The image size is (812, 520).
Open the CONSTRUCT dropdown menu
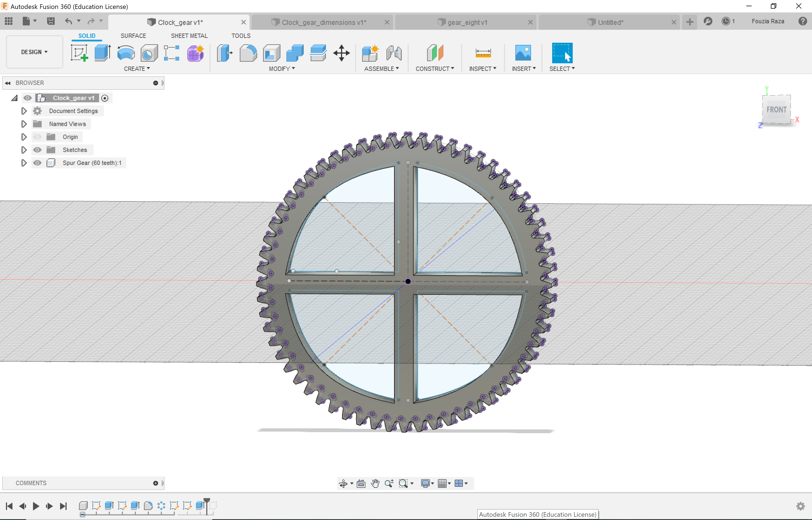click(434, 68)
